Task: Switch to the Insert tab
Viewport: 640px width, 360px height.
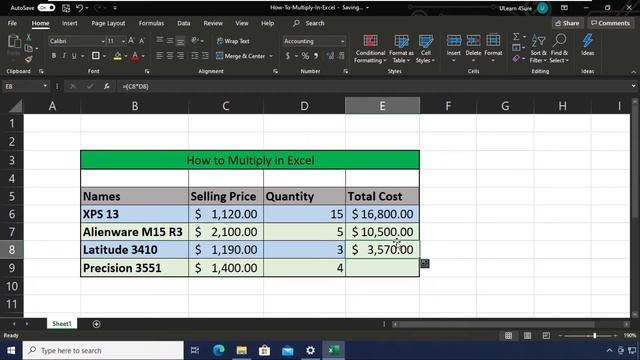Action: tap(70, 23)
